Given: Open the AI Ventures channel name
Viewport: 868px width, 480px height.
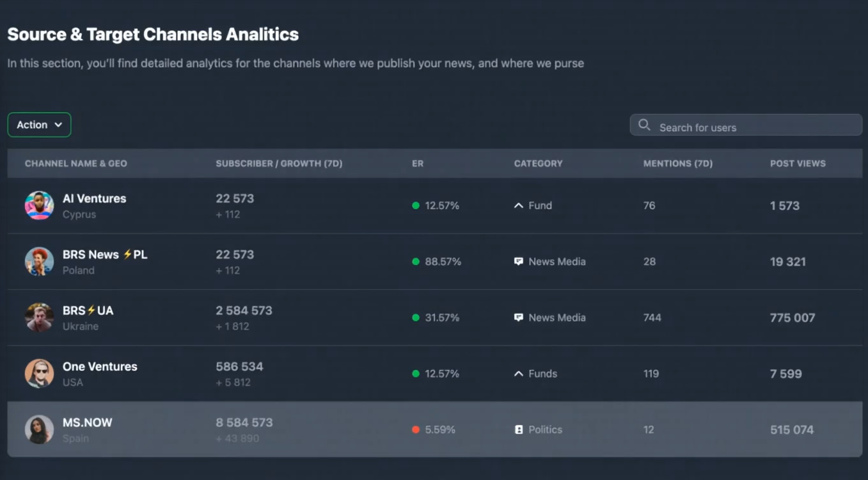Looking at the screenshot, I should click(x=95, y=198).
